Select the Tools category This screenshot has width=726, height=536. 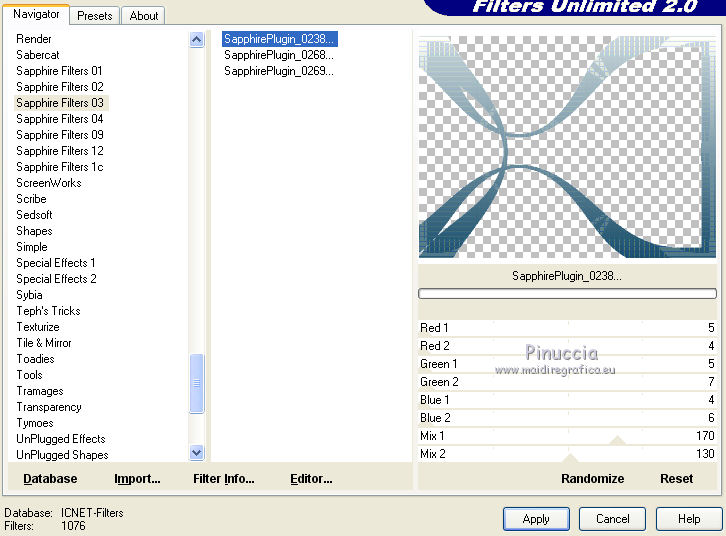click(29, 375)
